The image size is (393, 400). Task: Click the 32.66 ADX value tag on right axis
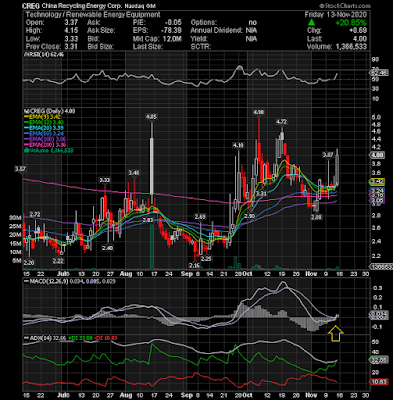click(380, 360)
